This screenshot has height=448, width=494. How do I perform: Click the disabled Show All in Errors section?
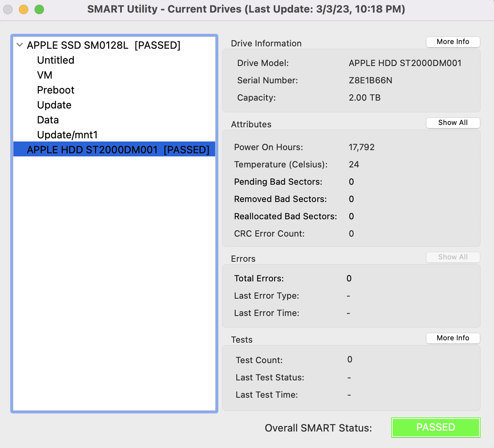tap(453, 257)
